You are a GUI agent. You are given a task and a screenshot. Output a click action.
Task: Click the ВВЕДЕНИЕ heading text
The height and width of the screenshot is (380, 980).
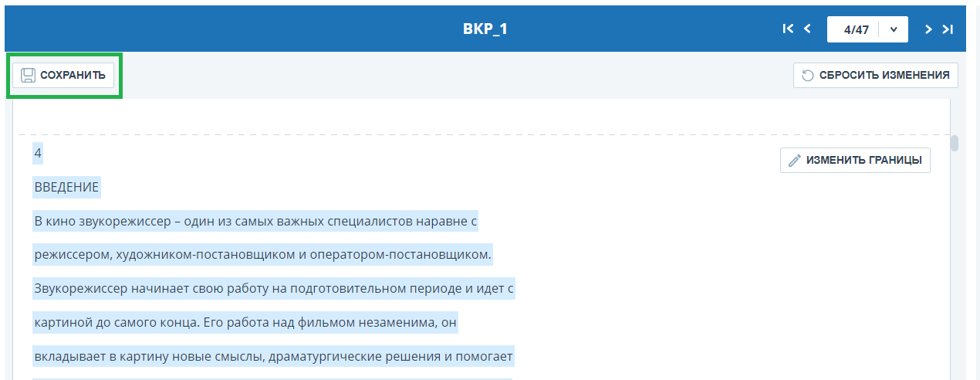(x=66, y=187)
